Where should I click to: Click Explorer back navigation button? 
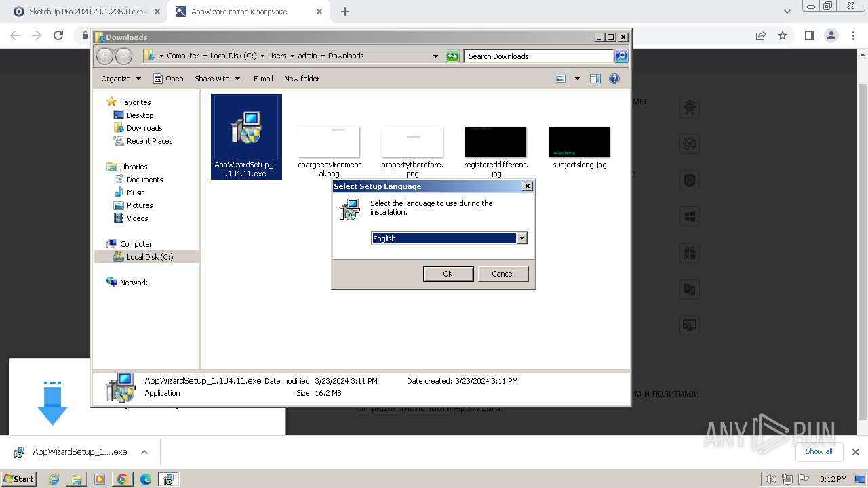pyautogui.click(x=104, y=56)
